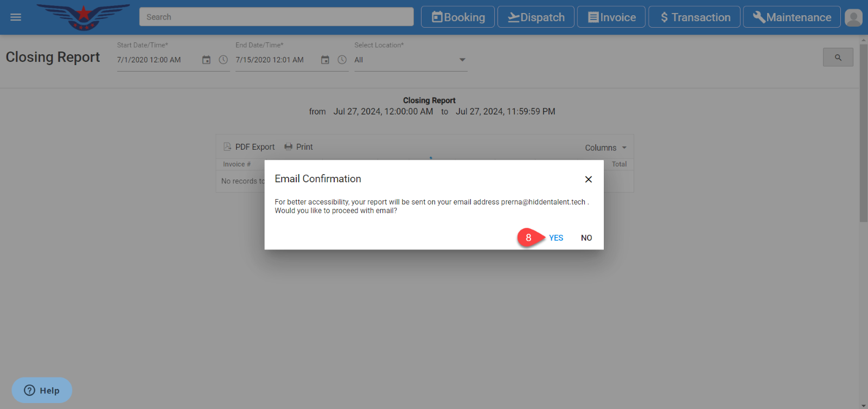Click the airline wings logo
Viewport: 868px width, 409px height.
(83, 17)
